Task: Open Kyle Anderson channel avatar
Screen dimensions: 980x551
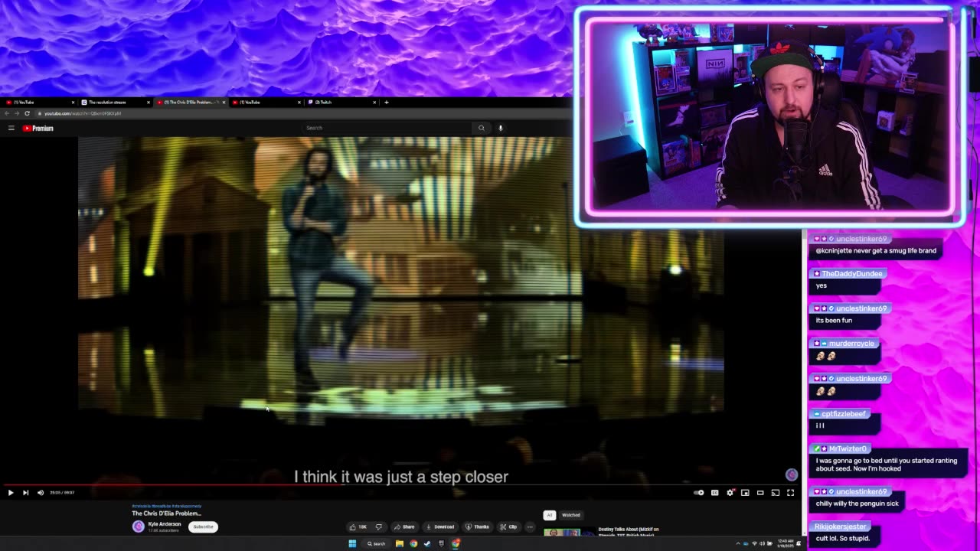Action: pyautogui.click(x=139, y=527)
